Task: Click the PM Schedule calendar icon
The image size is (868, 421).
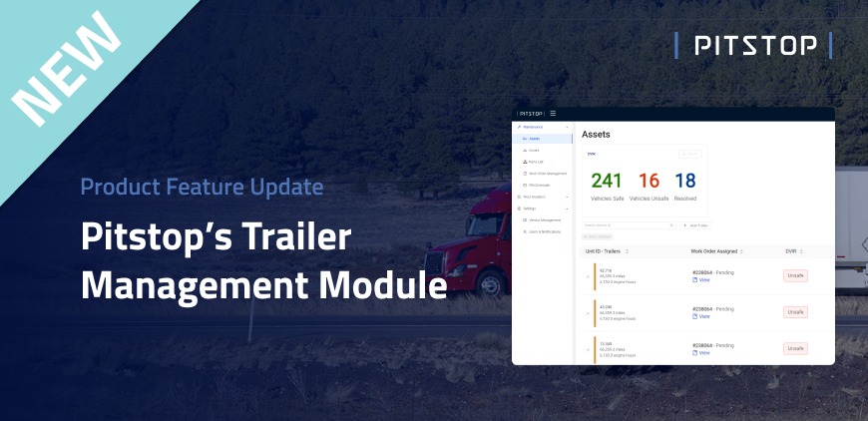Action: [x=525, y=186]
